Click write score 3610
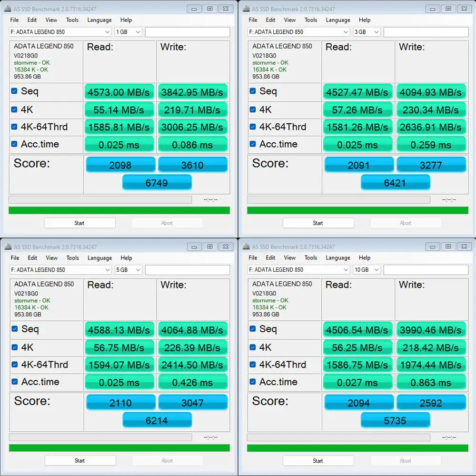The height and width of the screenshot is (476, 476). click(x=192, y=165)
